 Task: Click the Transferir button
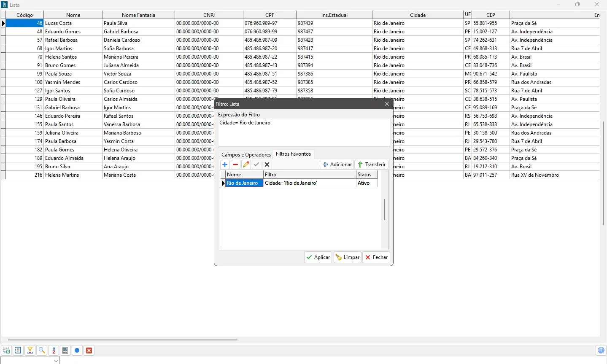(x=372, y=165)
